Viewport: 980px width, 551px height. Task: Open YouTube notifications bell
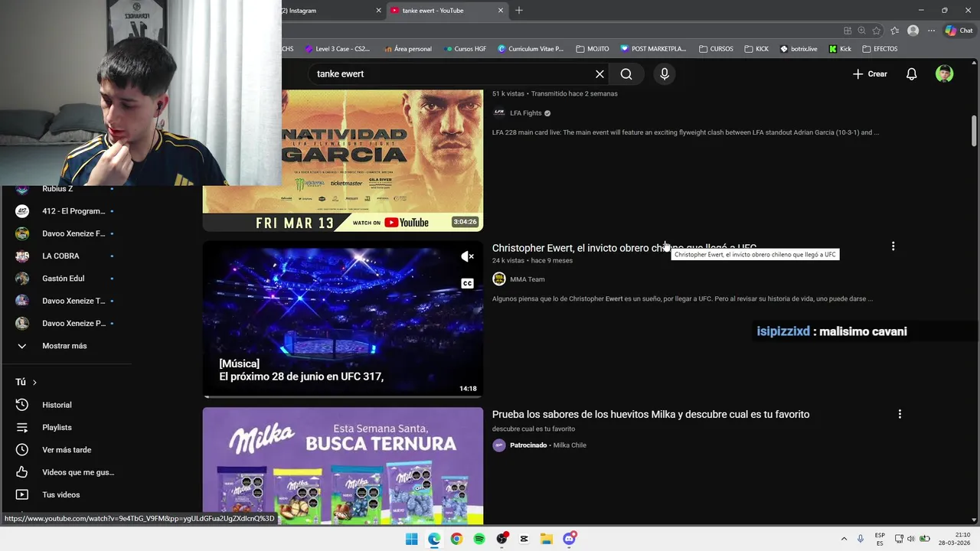coord(911,74)
